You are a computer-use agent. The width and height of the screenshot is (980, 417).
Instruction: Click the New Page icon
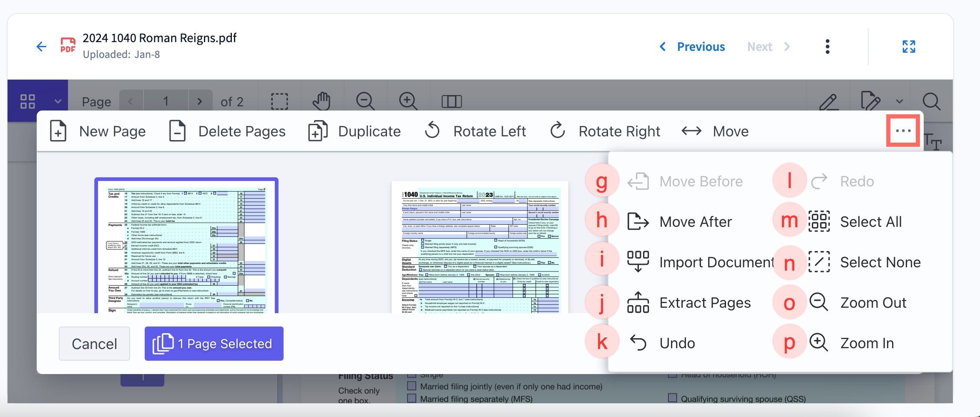pos(58,131)
